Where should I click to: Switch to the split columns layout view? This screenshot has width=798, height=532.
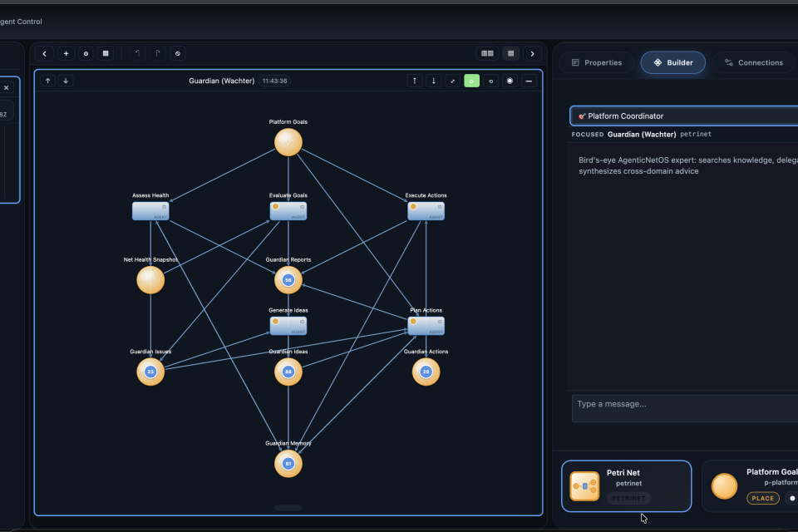(487, 53)
